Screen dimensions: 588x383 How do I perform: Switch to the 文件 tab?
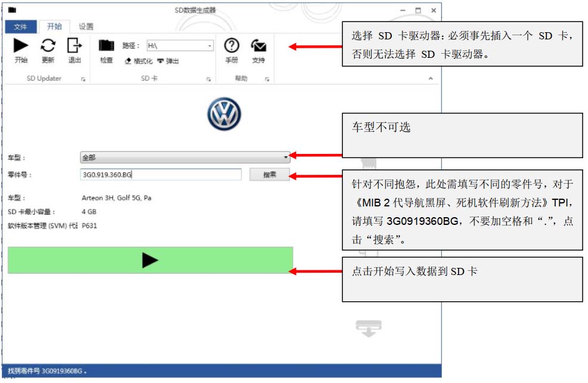pyautogui.click(x=21, y=26)
